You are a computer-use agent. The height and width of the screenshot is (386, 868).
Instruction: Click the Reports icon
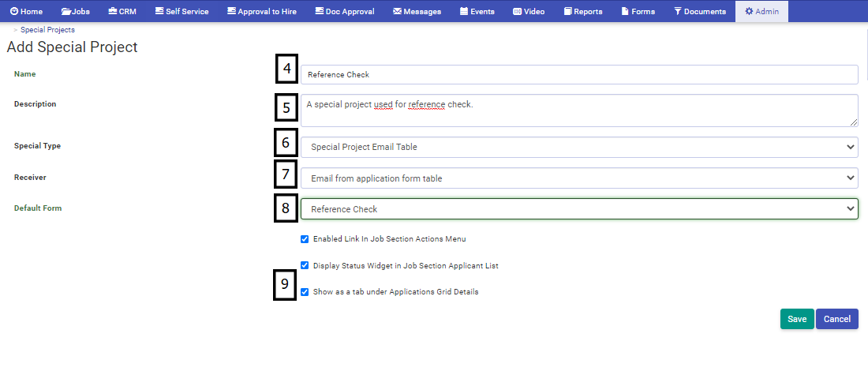point(568,11)
